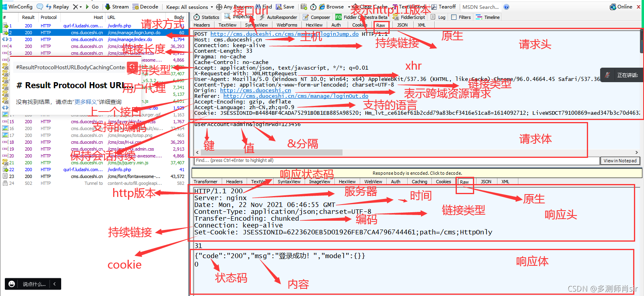Select session 24 Tunnel to row

coord(94,183)
